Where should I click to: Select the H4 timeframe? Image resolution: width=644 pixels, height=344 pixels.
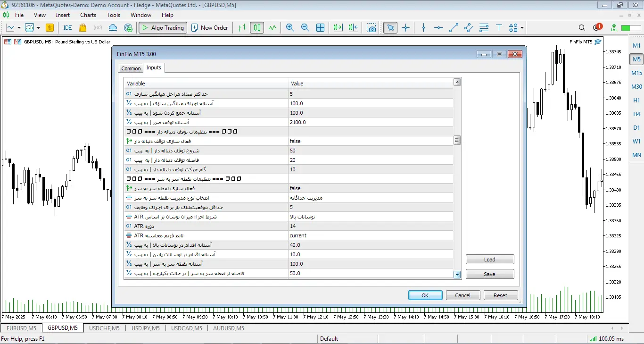point(636,114)
